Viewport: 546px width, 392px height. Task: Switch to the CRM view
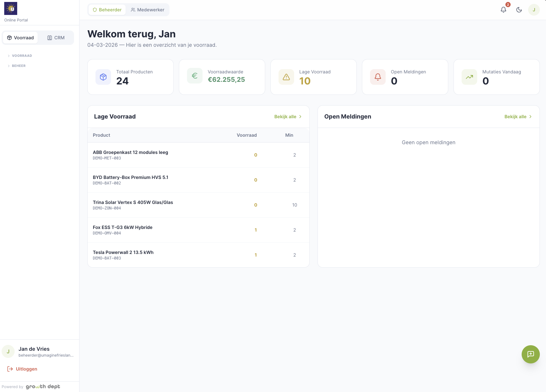(56, 38)
